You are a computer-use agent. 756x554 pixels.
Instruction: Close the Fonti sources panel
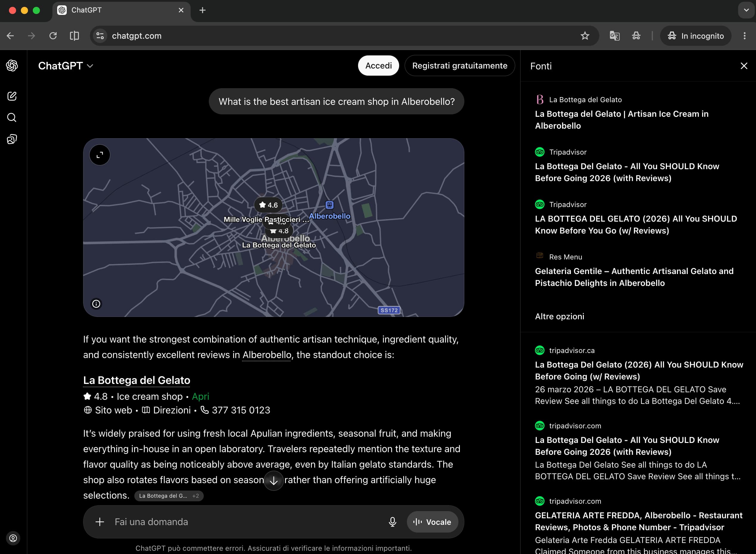point(744,66)
